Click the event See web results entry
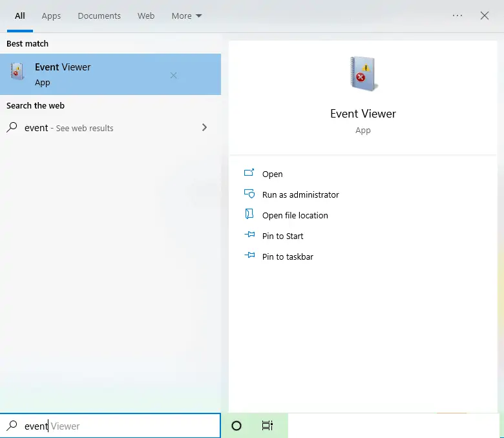 tap(110, 128)
